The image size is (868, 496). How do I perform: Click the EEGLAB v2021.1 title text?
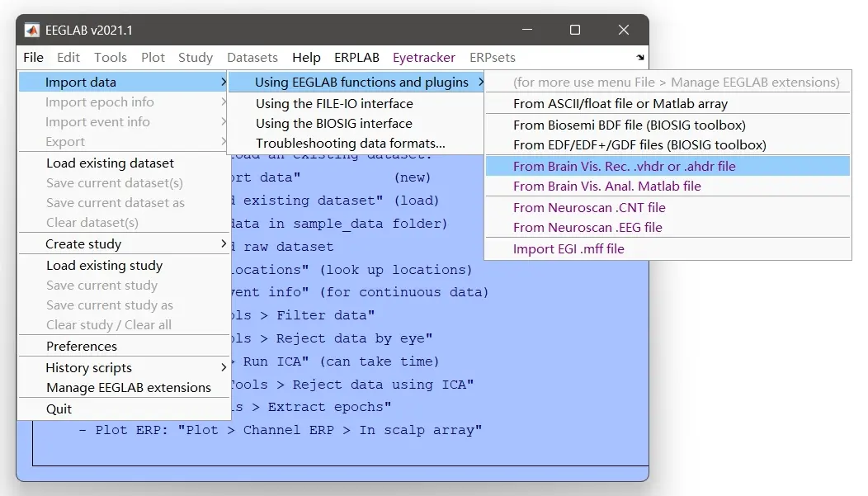[88, 31]
